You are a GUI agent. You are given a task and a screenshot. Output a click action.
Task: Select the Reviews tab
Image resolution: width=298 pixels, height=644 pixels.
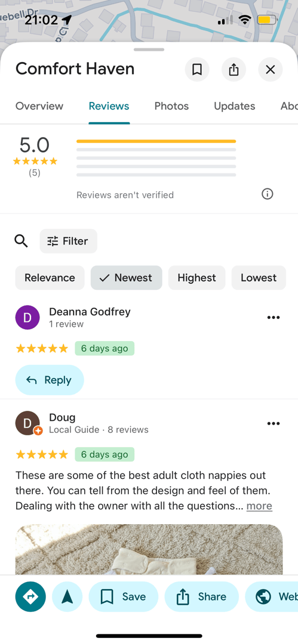(109, 106)
